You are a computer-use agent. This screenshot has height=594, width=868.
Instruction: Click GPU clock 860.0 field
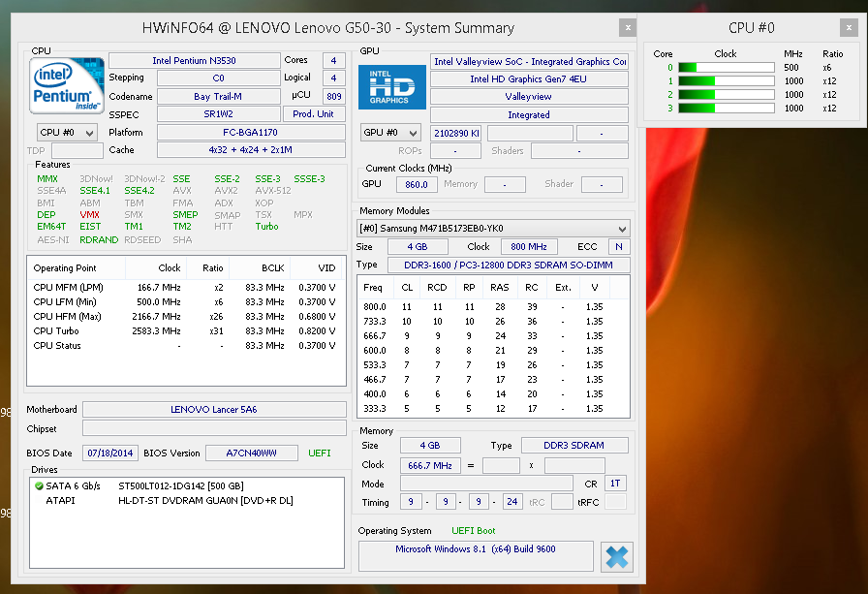click(417, 184)
